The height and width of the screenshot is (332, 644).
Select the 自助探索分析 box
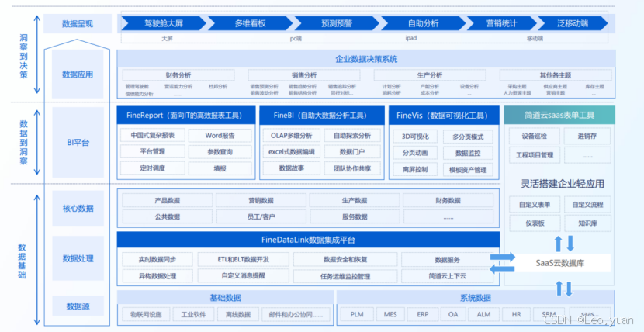click(352, 136)
